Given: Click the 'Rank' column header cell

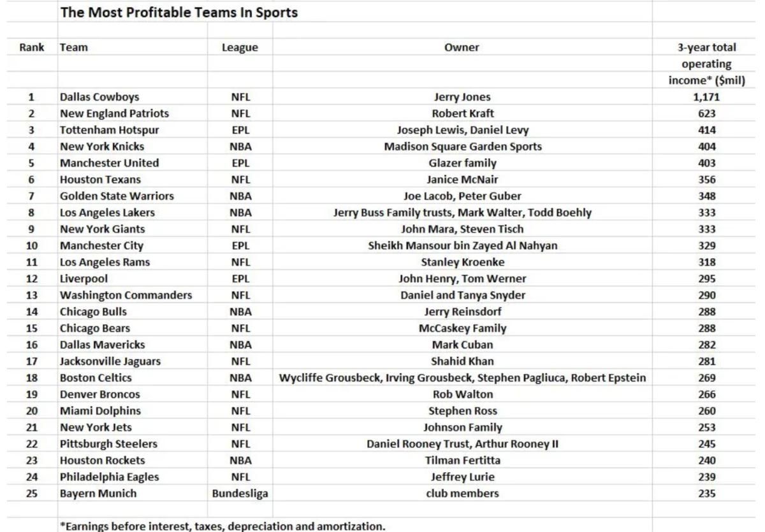Looking at the screenshot, I should pyautogui.click(x=32, y=47).
